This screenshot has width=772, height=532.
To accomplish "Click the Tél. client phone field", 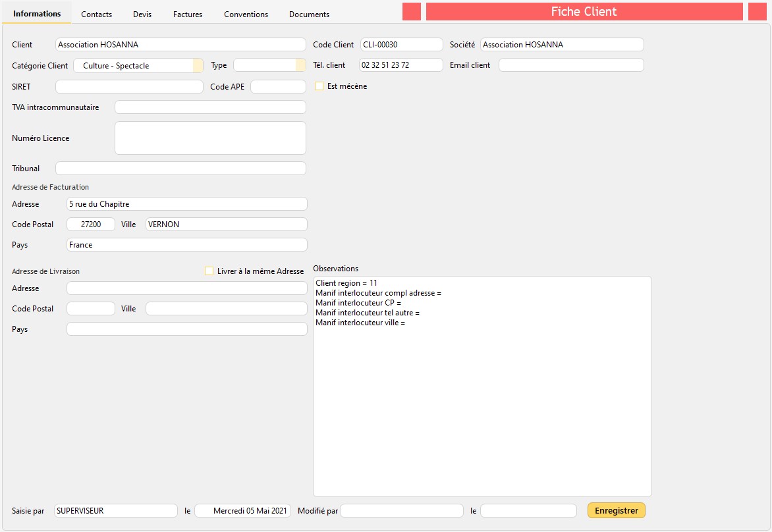I will point(400,65).
